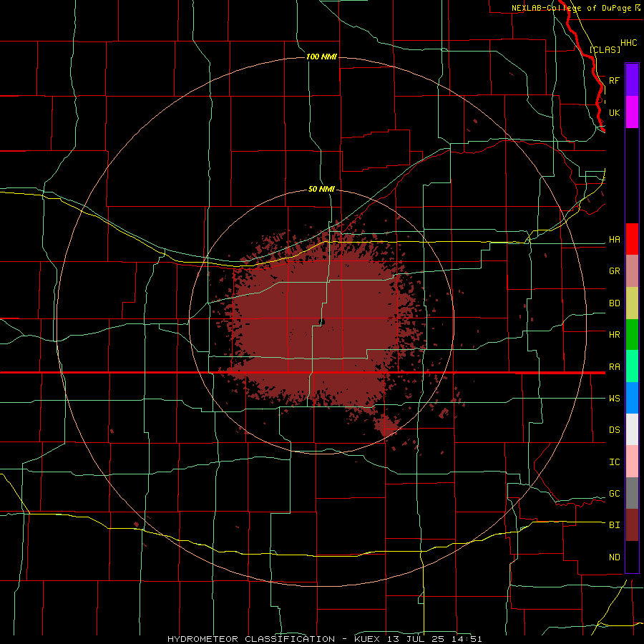Screen dimensions: 644x644
Task: Click the light green RA legend swatch
Action: [x=632, y=366]
